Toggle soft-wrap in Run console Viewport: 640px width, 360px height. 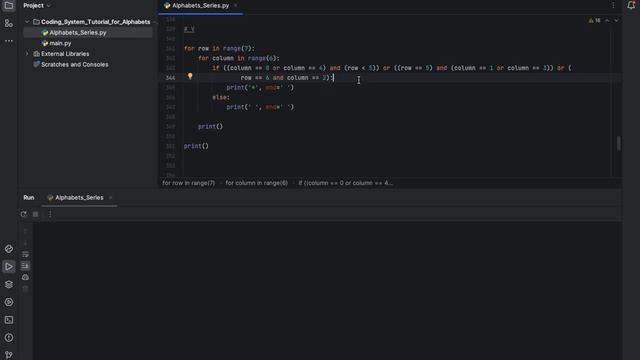pyautogui.click(x=25, y=255)
